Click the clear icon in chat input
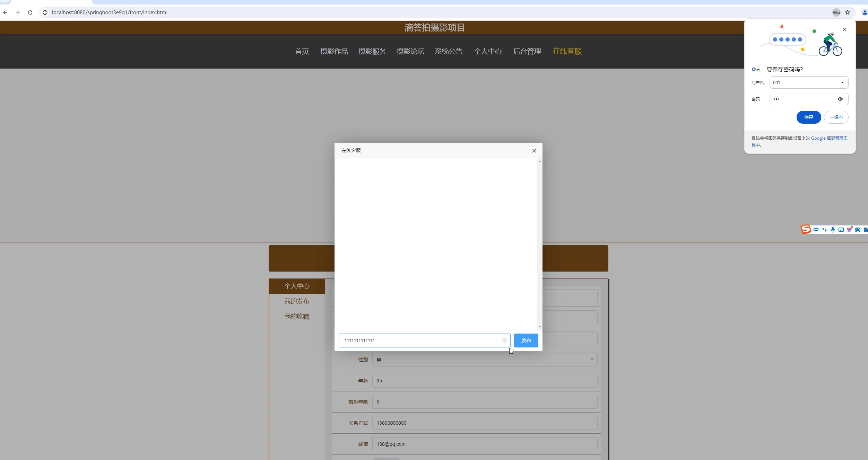 click(504, 340)
